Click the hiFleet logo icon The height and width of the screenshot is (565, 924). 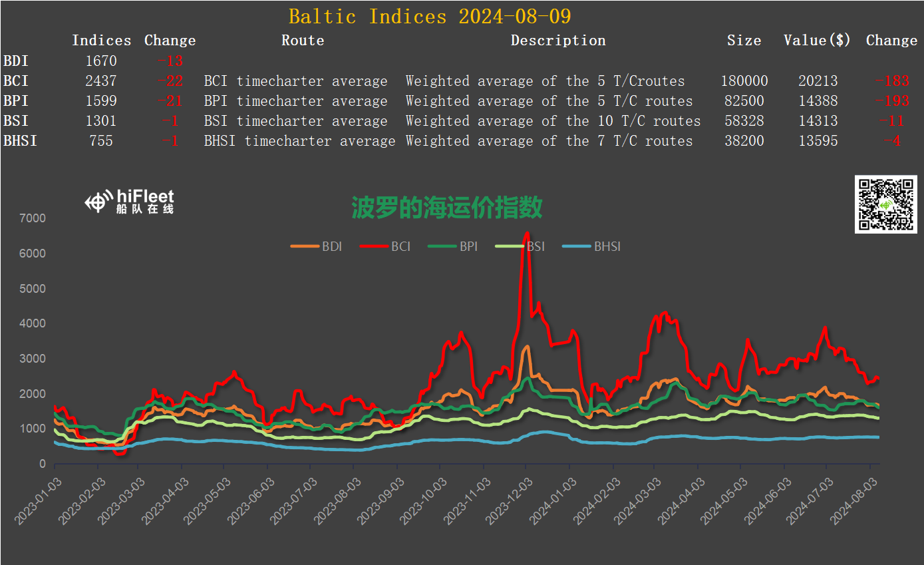(98, 202)
